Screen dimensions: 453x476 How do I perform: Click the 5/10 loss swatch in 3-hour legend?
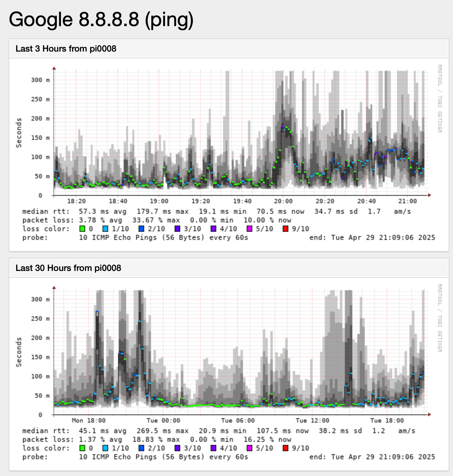point(249,229)
